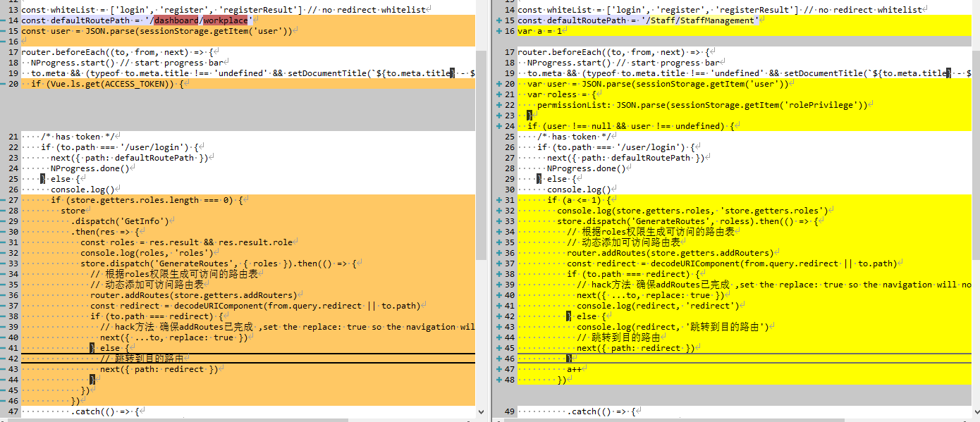980x422 pixels.
Task: Click 'const user = JSON.parse' line in left pane
Action: 157,31
